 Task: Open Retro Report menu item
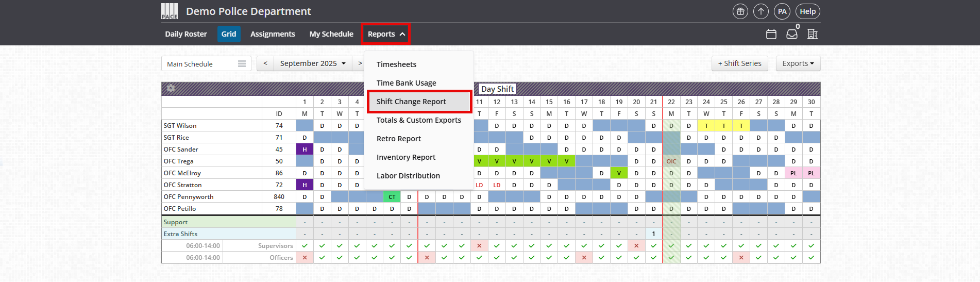pos(418,139)
